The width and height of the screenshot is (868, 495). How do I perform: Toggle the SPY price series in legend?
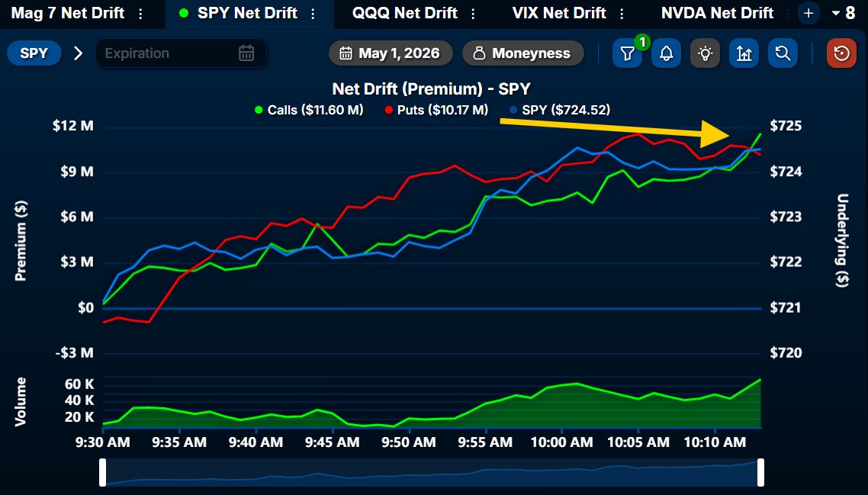560,110
